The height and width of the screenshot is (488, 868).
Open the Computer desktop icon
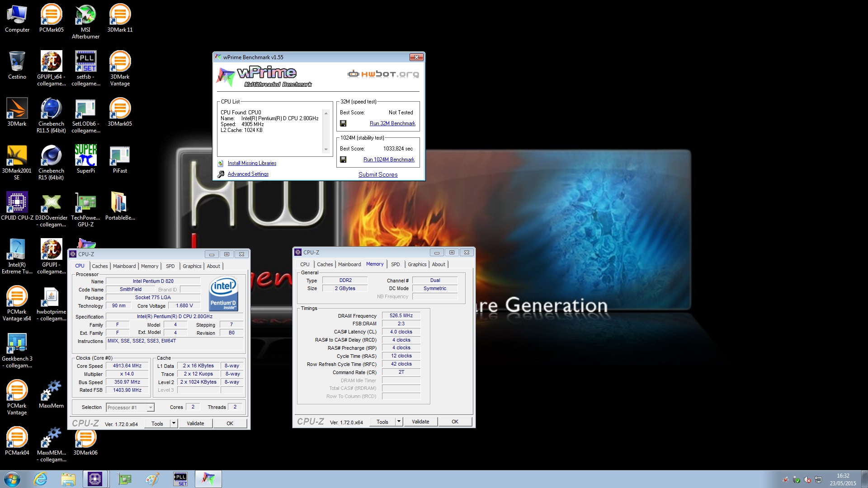tap(17, 18)
